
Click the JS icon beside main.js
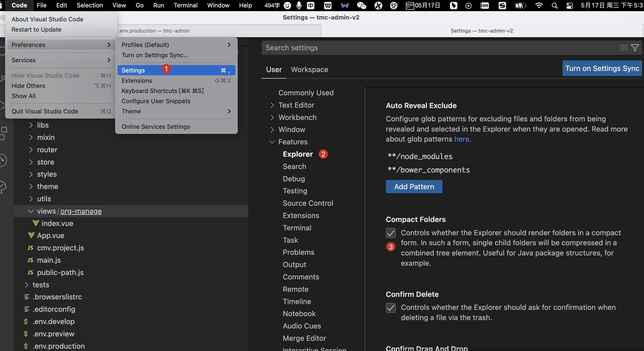(x=30, y=260)
